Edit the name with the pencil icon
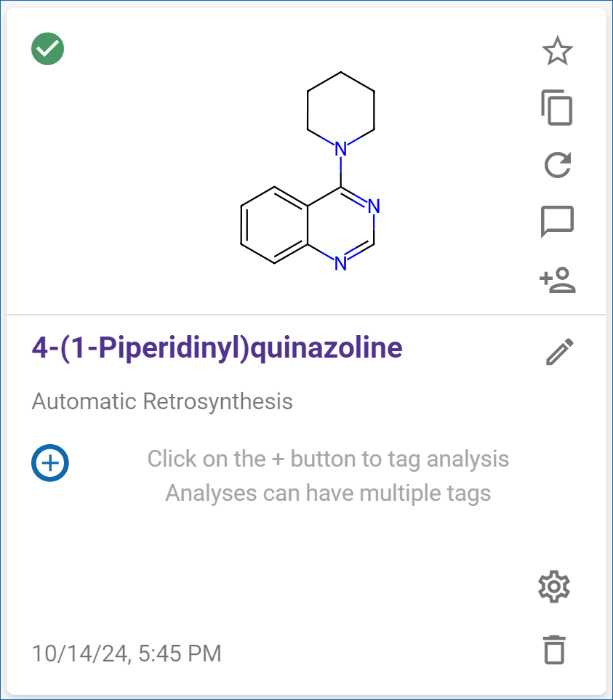Viewport: 613px width, 700px height. 560,352
